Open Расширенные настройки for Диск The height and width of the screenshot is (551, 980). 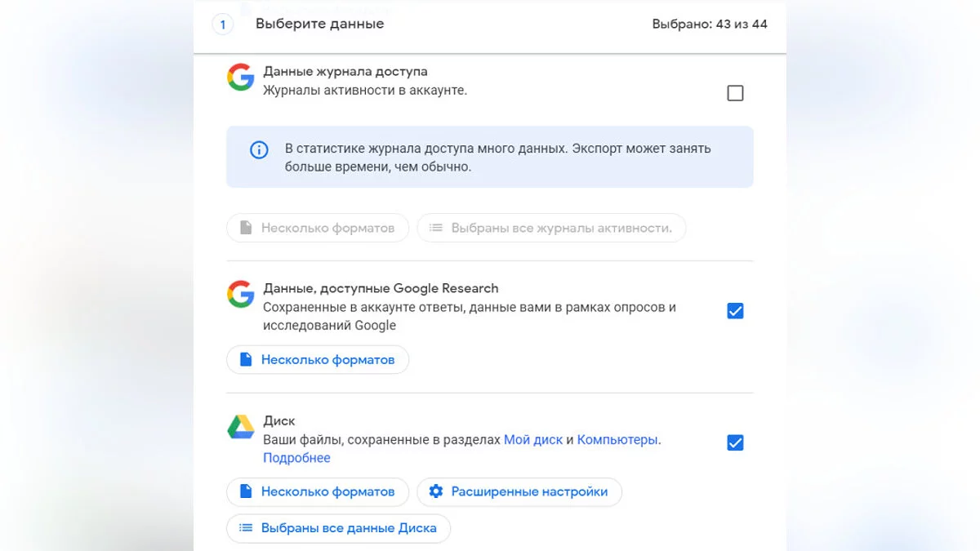click(528, 491)
